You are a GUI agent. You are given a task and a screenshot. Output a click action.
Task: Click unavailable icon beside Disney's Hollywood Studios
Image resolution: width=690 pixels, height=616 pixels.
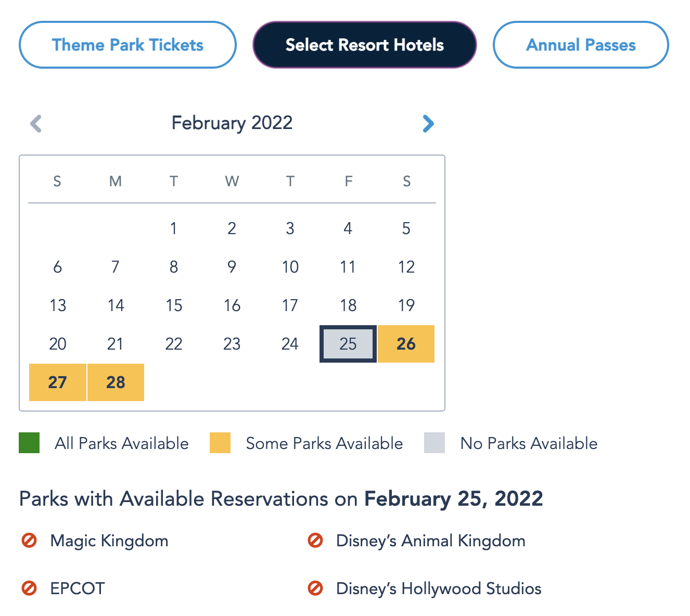(x=315, y=588)
